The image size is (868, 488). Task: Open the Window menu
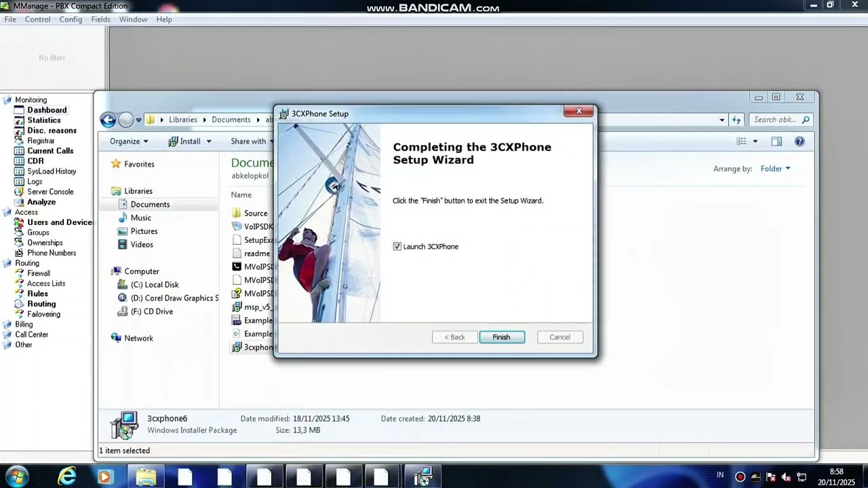pos(133,19)
